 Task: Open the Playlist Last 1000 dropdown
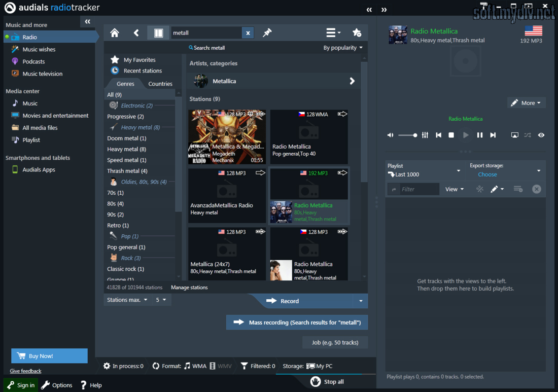[x=424, y=170]
